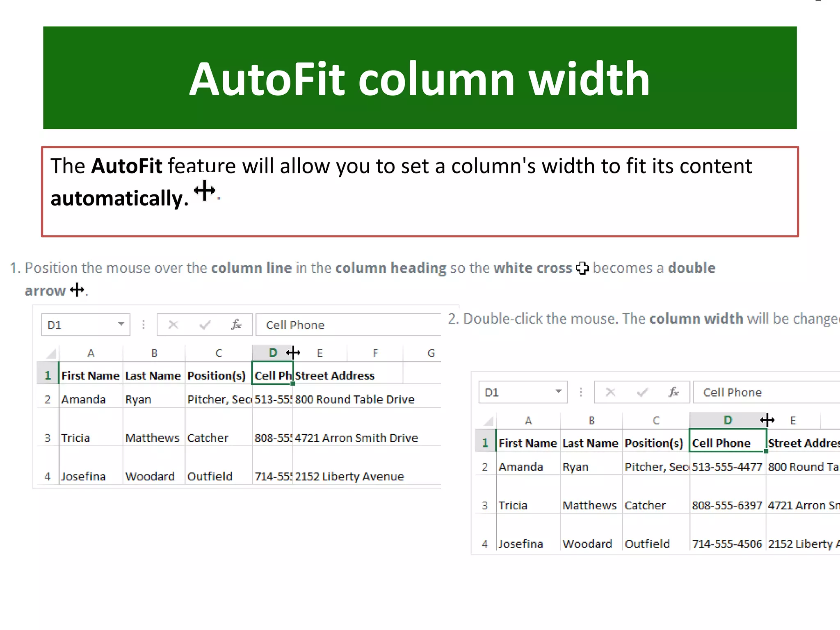Viewport: 840px width, 630px height.
Task: Click the Cell Phone formula field in left sheet
Action: coord(349,325)
